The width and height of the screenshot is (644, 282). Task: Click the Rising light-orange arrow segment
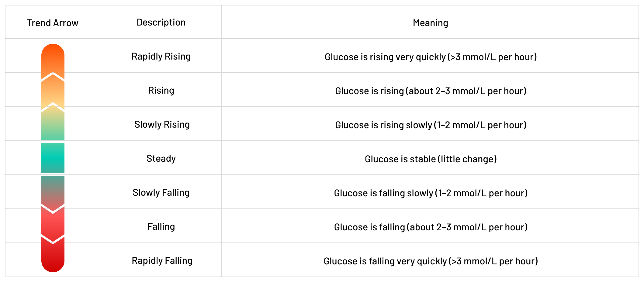[x=53, y=91]
